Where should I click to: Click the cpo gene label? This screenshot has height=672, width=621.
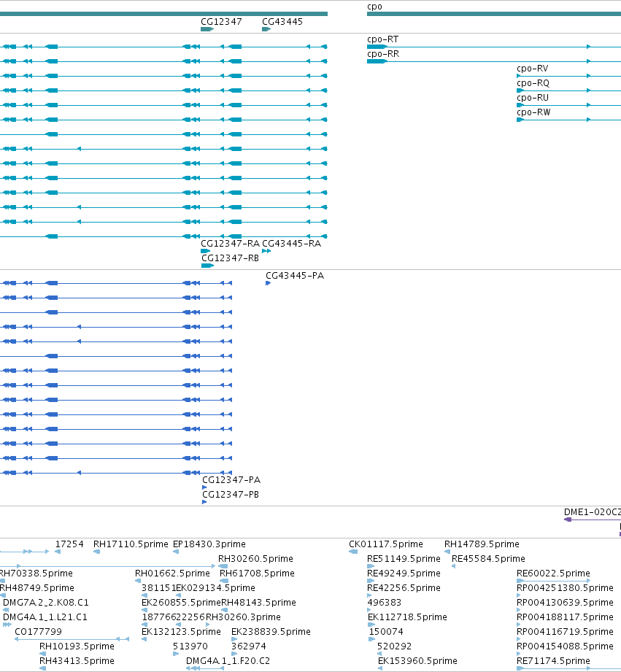pos(374,7)
